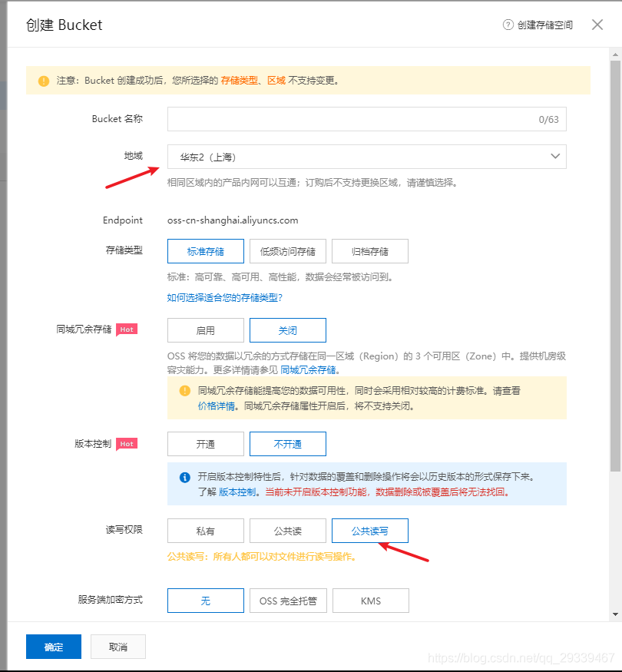Viewport: 622px width, 672px height.
Task: Select 低频访问存储 storage type
Action: pyautogui.click(x=288, y=251)
